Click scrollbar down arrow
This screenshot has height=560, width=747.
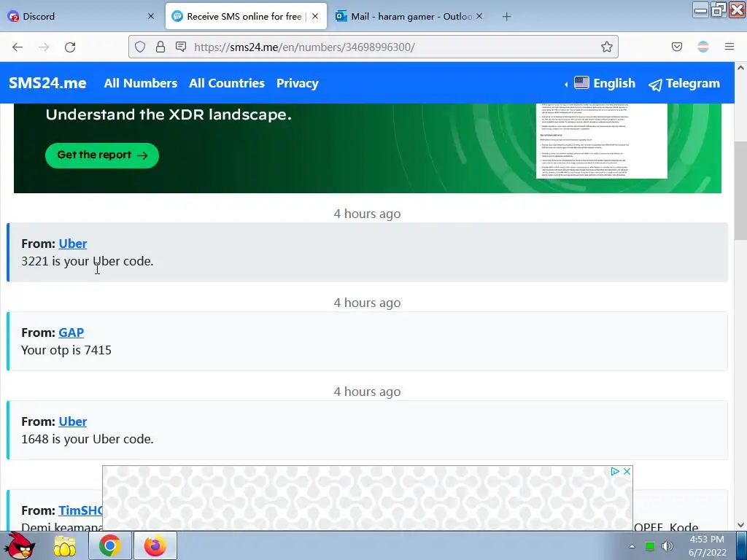pyautogui.click(x=740, y=525)
